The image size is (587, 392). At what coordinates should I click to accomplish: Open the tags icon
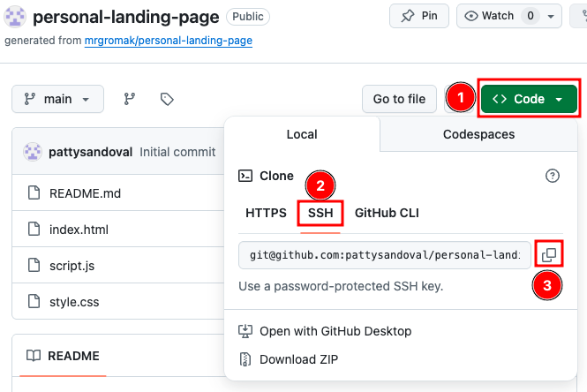point(167,99)
